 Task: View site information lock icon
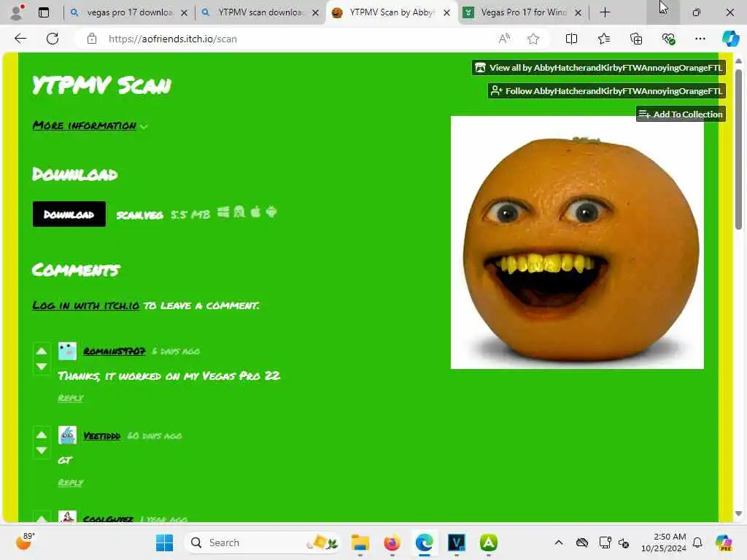click(x=92, y=39)
